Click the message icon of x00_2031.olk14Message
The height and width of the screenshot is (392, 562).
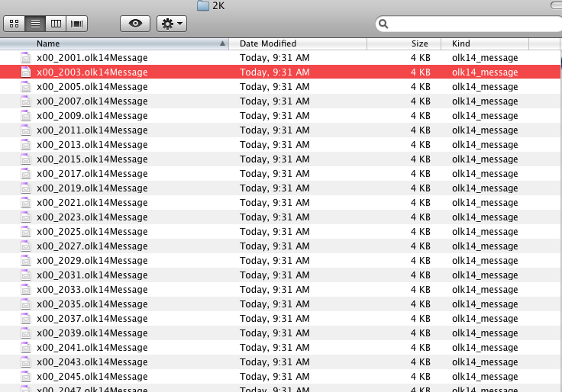pos(26,275)
